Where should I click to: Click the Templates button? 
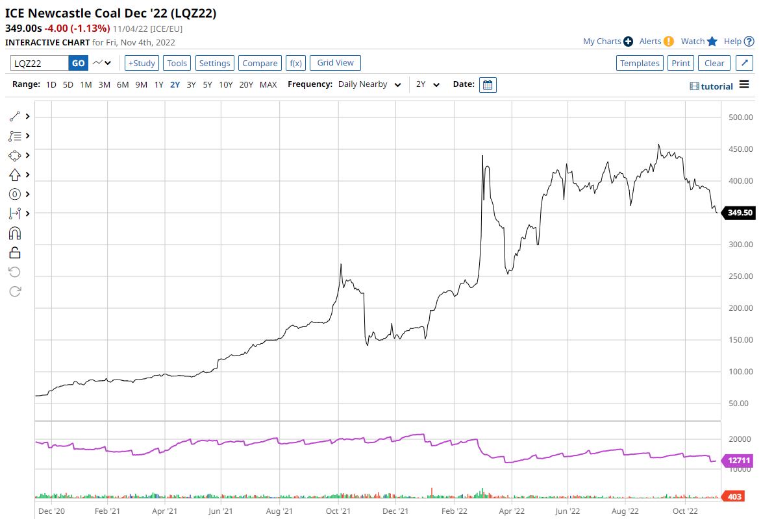tap(640, 63)
